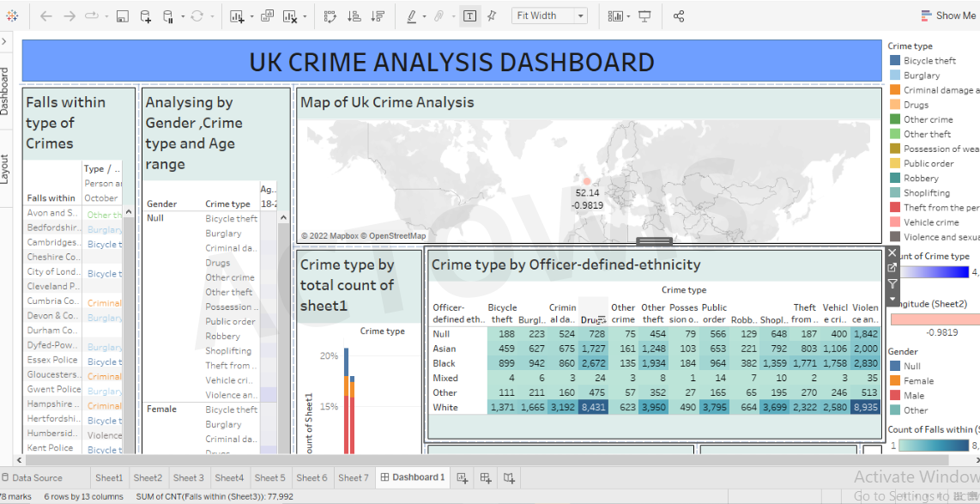
Task: Click the Fix axes pin icon
Action: click(x=491, y=16)
